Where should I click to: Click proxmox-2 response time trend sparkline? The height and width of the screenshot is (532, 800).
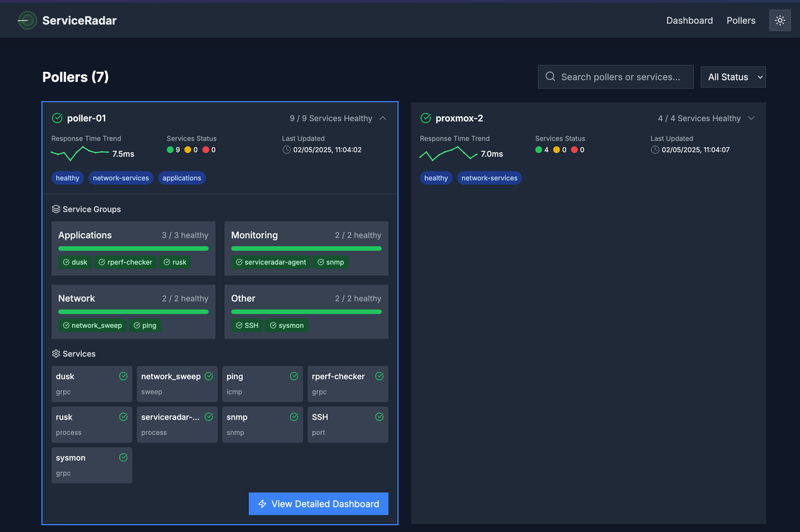click(x=449, y=154)
